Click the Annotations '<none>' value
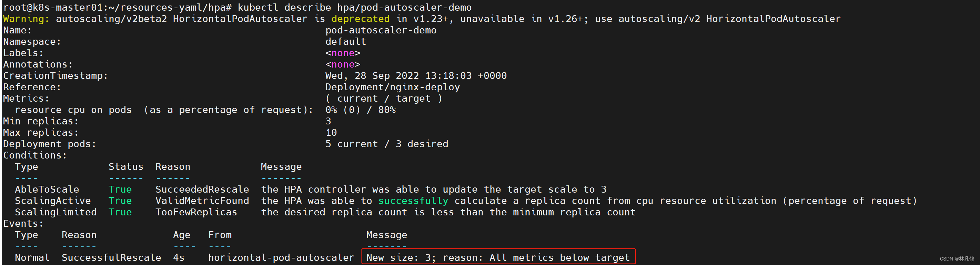The image size is (980, 265). click(342, 64)
